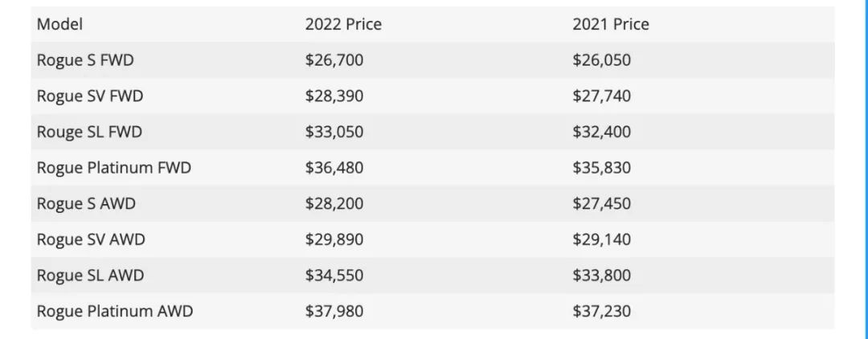Select Rogue Platinum AWD model name

pos(115,311)
